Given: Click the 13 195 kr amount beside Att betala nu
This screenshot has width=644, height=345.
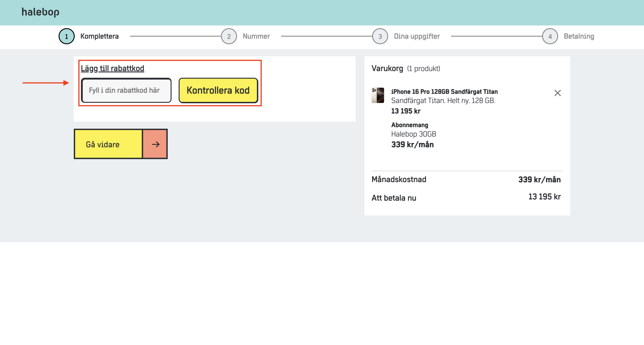Looking at the screenshot, I should coord(545,197).
